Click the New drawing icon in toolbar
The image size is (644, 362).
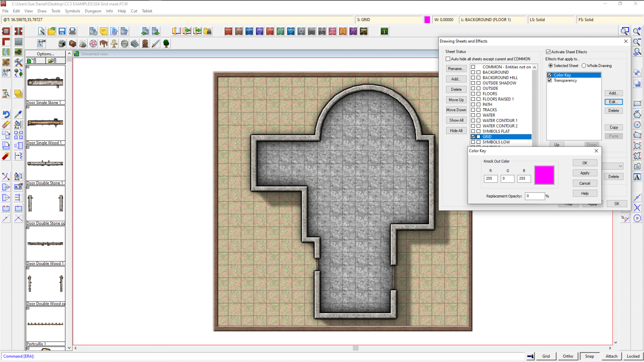tap(41, 31)
